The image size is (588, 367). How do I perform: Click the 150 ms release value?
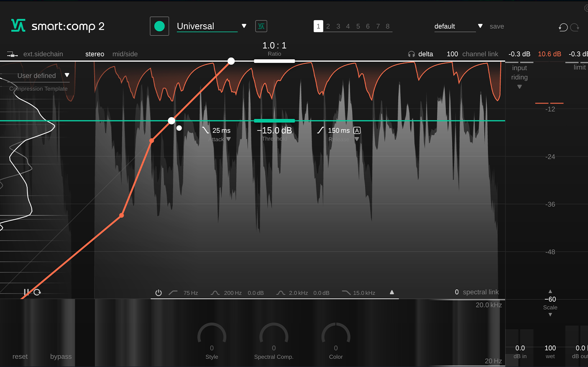pos(339,131)
